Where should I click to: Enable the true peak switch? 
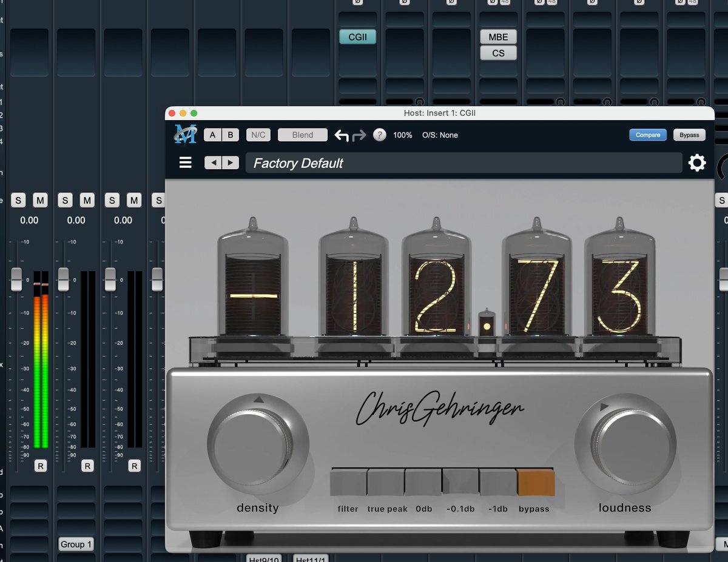pos(386,483)
